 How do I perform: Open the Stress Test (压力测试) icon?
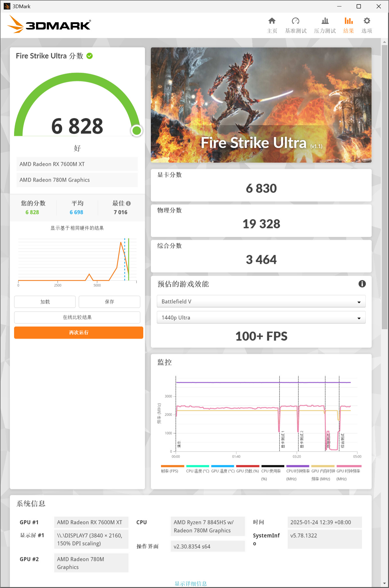pos(325,21)
